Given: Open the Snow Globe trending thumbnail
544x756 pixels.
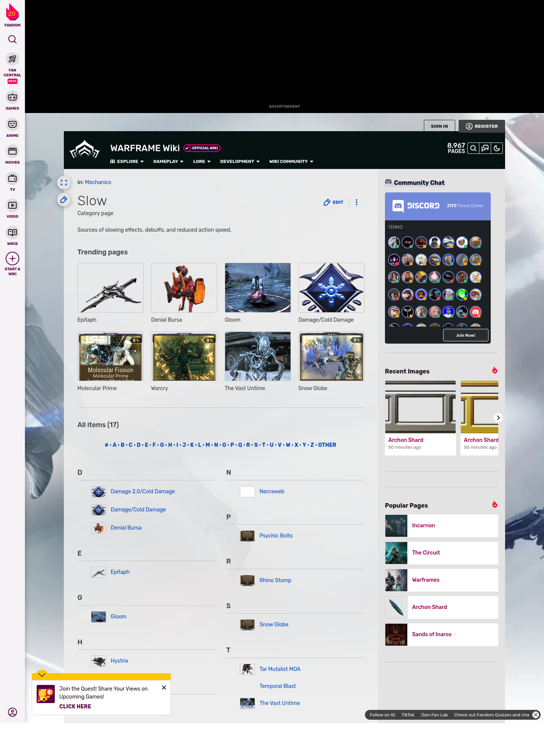Looking at the screenshot, I should pos(331,356).
